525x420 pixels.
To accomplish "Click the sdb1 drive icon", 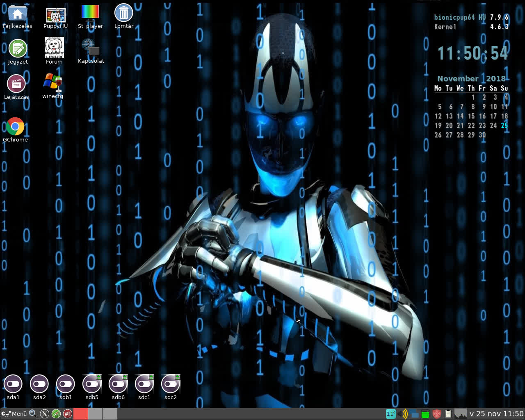I will click(66, 387).
